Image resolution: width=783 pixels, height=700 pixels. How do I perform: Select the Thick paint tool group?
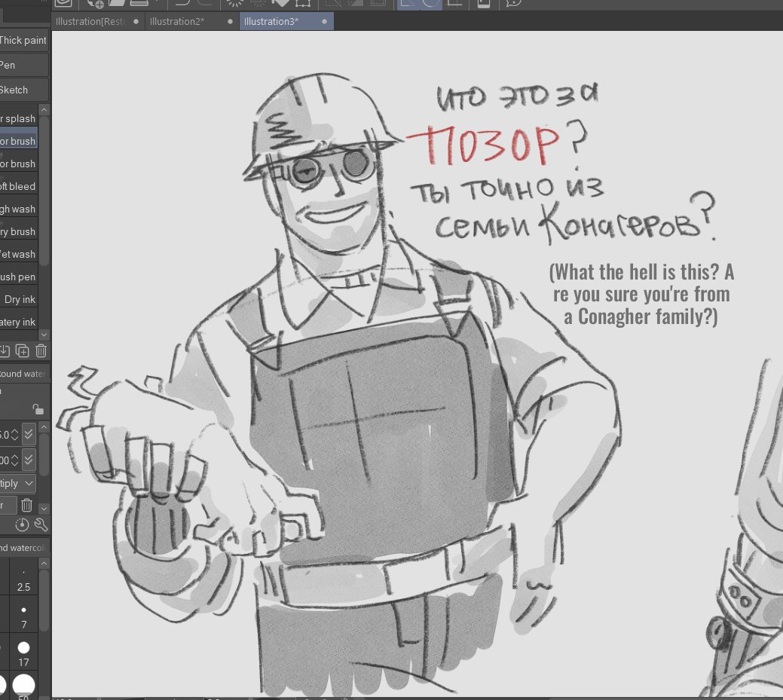click(24, 41)
